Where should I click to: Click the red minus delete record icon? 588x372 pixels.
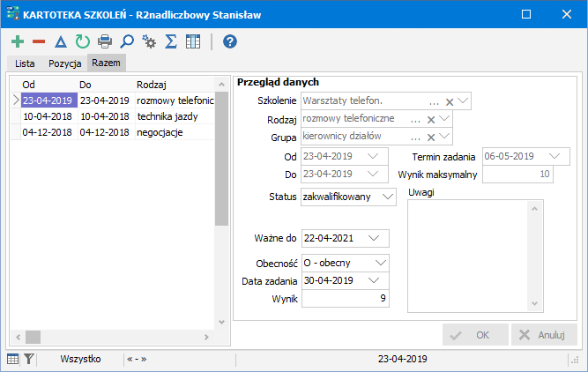click(x=39, y=41)
